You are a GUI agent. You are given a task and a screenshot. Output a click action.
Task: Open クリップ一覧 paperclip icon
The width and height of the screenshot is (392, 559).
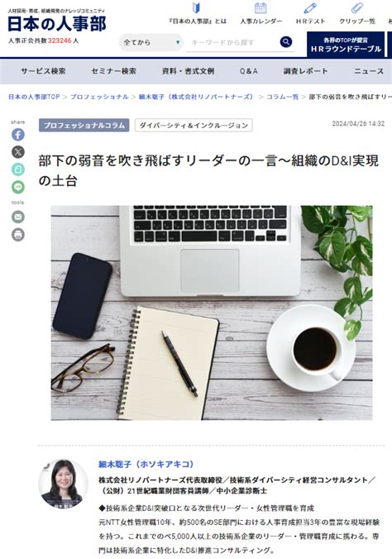357,7
